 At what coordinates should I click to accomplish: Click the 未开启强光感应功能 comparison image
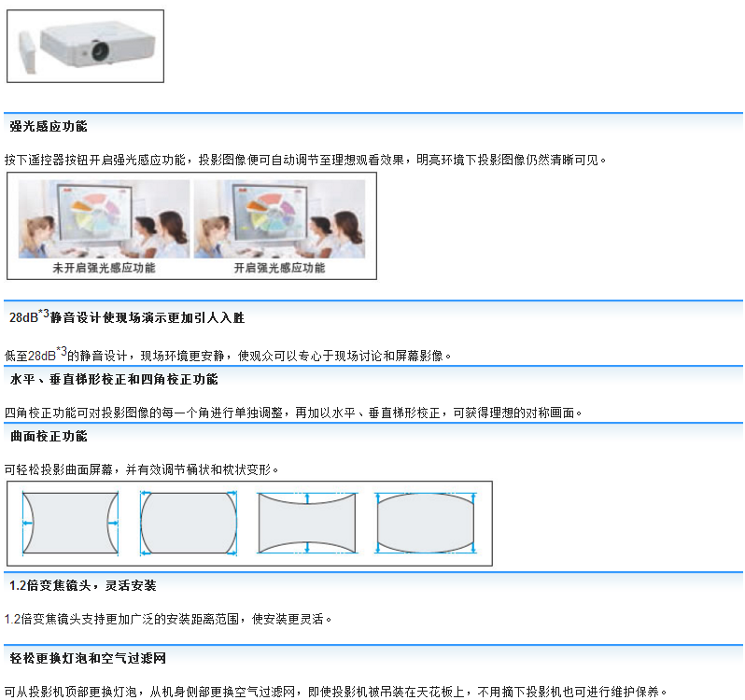[104, 219]
